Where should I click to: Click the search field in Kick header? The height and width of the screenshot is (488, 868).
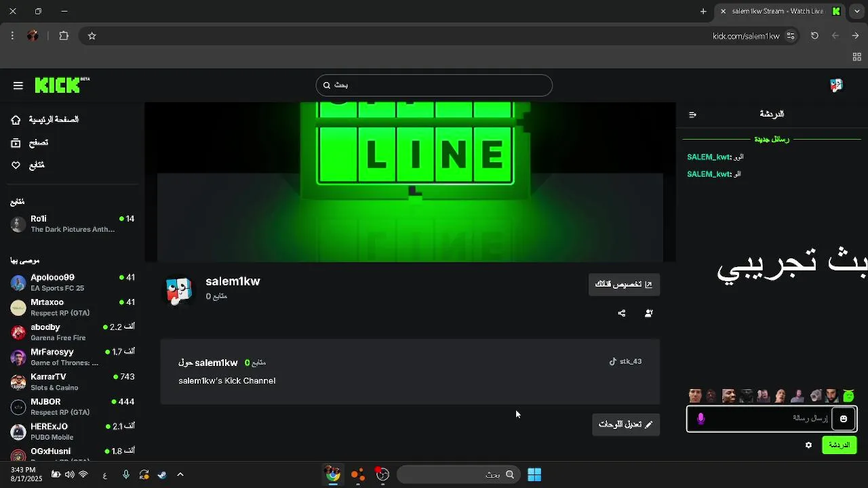click(x=434, y=85)
